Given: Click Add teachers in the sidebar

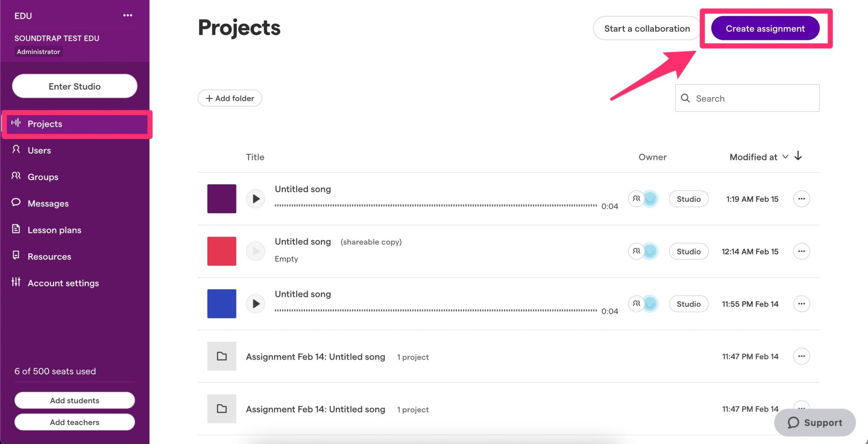Looking at the screenshot, I should pyautogui.click(x=74, y=422).
